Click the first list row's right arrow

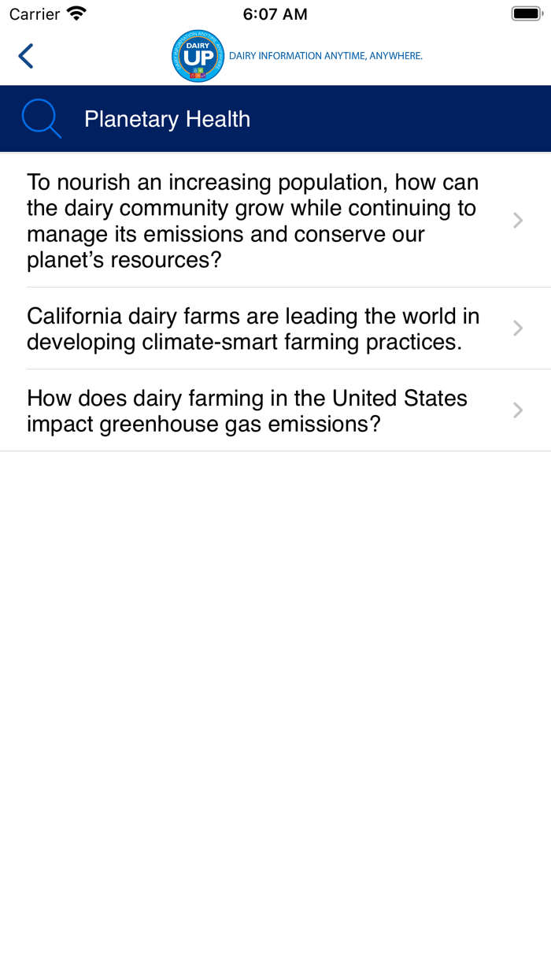pos(517,220)
